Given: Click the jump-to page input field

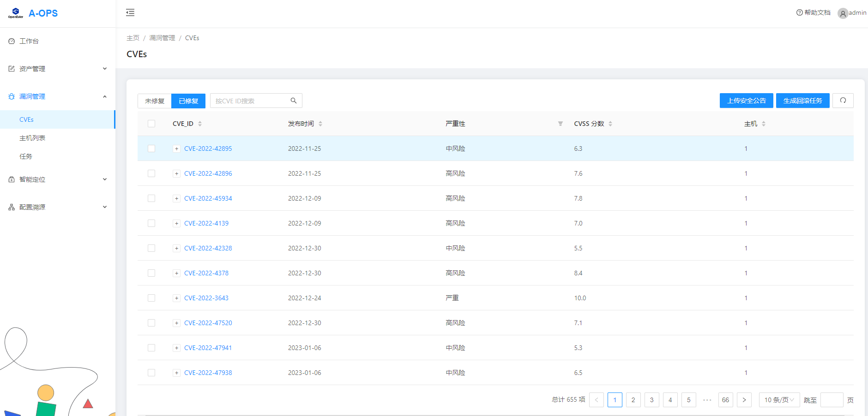Looking at the screenshot, I should (x=832, y=400).
